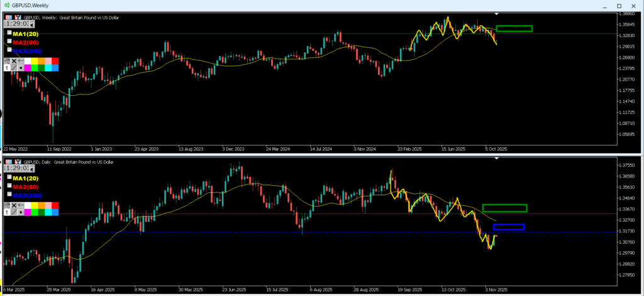Select the dot tool in daily chart palette
Viewport: 644px width, 296px height.
point(21,213)
